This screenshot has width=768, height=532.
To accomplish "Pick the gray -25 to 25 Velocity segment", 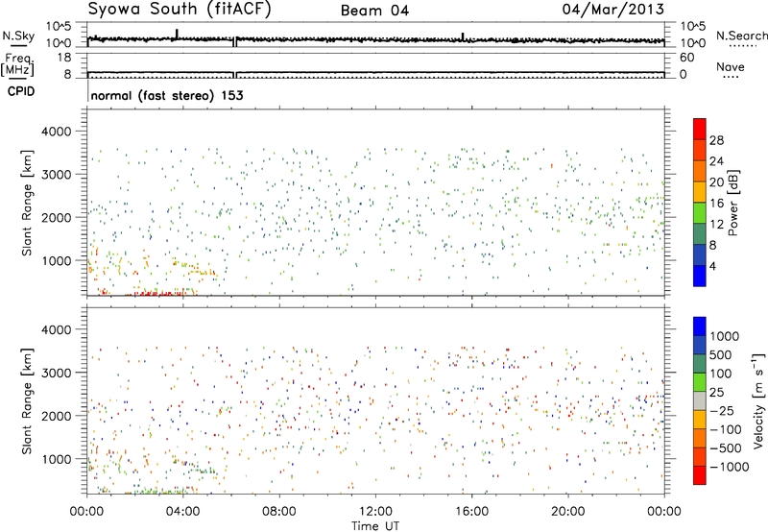I will [700, 401].
